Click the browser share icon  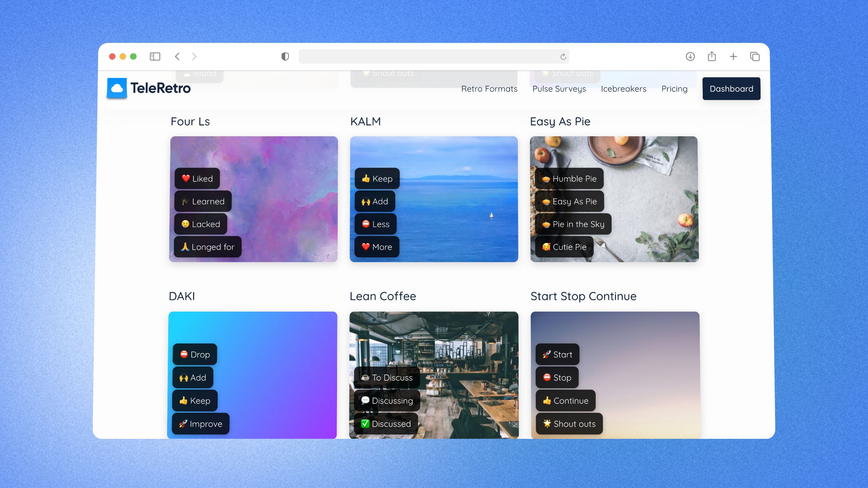711,56
